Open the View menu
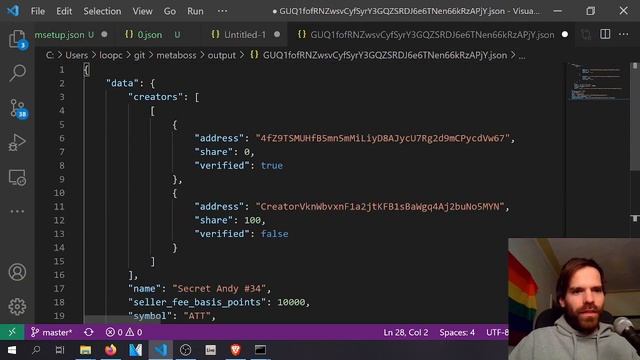 (142, 11)
